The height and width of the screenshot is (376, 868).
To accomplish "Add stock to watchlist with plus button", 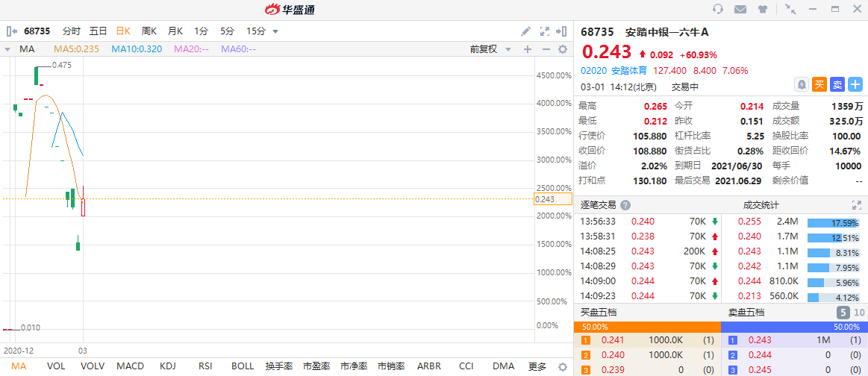I will [855, 85].
